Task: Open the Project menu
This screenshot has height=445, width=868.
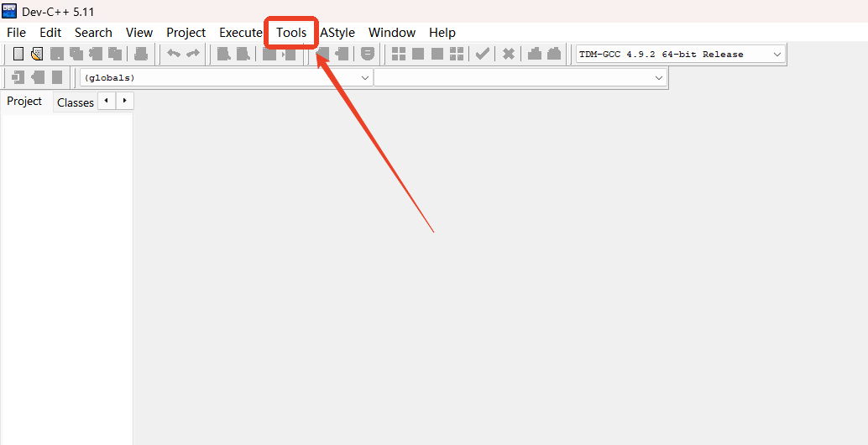Action: [186, 33]
